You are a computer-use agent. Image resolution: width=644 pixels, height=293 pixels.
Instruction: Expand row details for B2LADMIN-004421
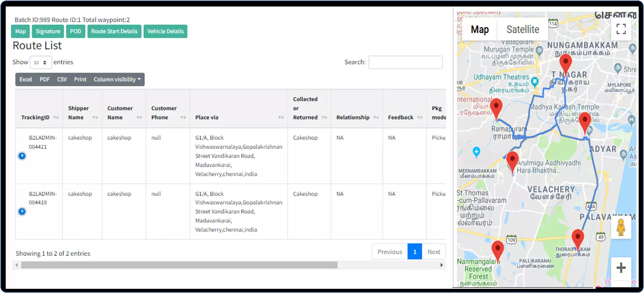pyautogui.click(x=22, y=156)
